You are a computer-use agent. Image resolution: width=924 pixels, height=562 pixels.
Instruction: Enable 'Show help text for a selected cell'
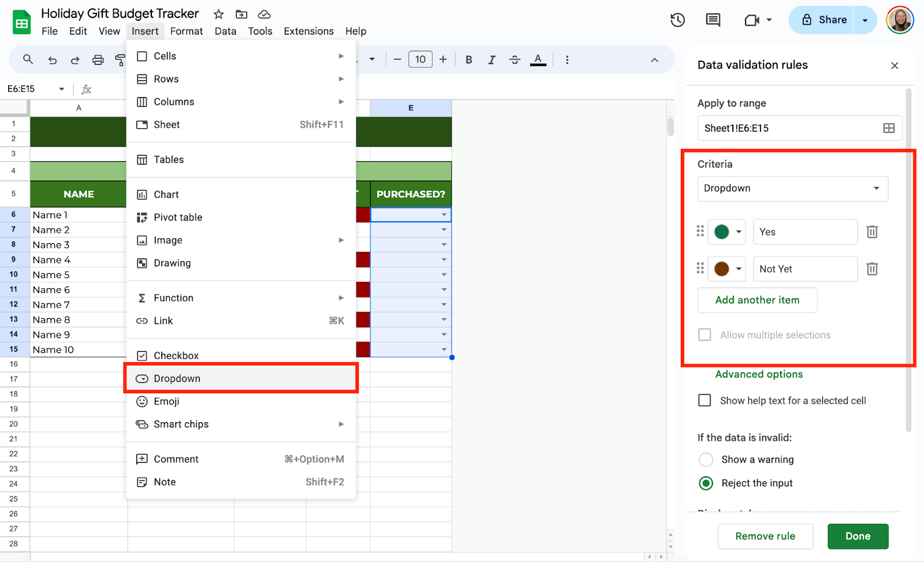[x=705, y=400]
